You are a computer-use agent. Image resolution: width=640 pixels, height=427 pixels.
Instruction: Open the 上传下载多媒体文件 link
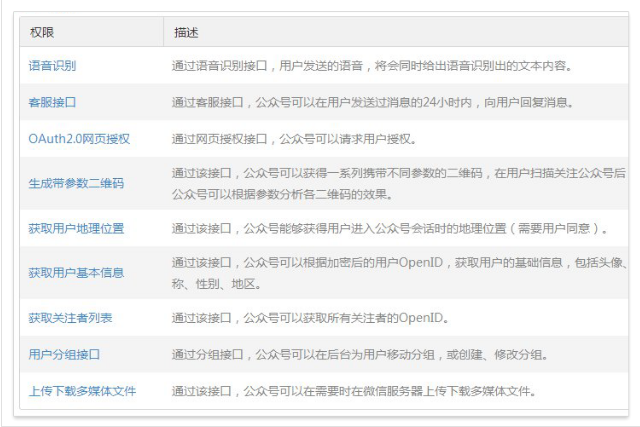82,391
